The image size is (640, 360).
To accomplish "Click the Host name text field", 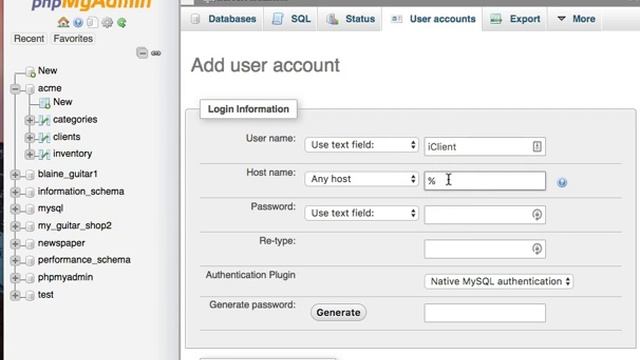I will [x=484, y=180].
